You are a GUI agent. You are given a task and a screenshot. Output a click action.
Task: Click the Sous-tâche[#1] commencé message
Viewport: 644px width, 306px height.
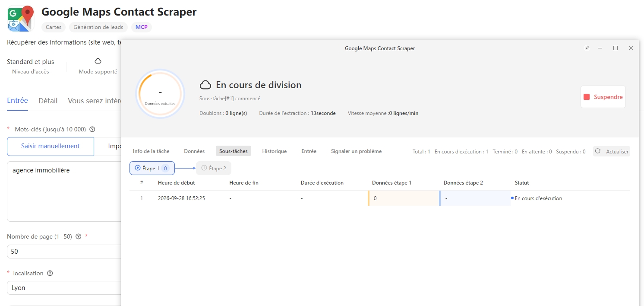pyautogui.click(x=230, y=99)
